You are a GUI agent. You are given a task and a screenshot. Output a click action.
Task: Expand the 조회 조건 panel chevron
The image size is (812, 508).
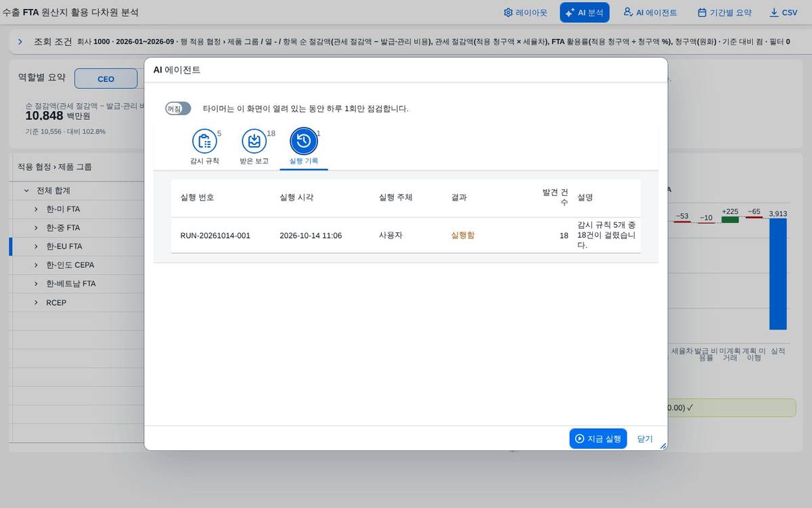20,41
